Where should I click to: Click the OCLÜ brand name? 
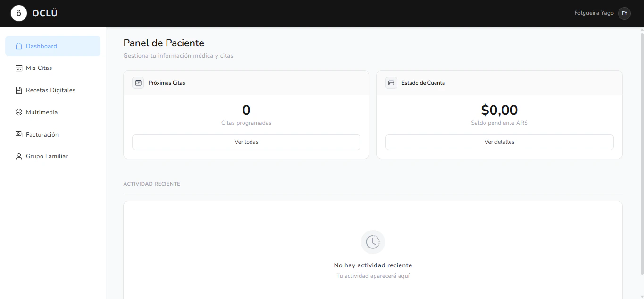45,13
